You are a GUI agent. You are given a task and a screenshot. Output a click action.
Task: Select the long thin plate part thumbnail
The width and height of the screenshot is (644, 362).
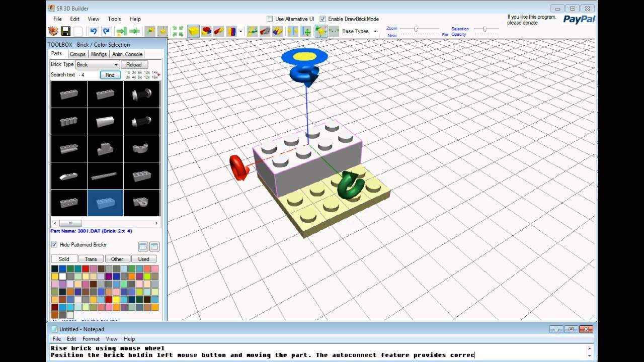(105, 175)
